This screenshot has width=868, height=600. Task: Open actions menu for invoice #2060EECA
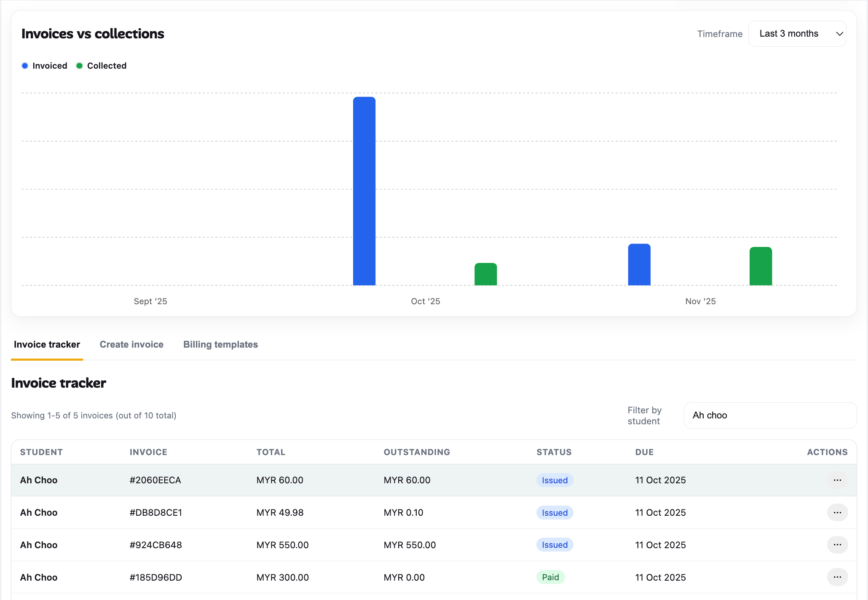(837, 480)
